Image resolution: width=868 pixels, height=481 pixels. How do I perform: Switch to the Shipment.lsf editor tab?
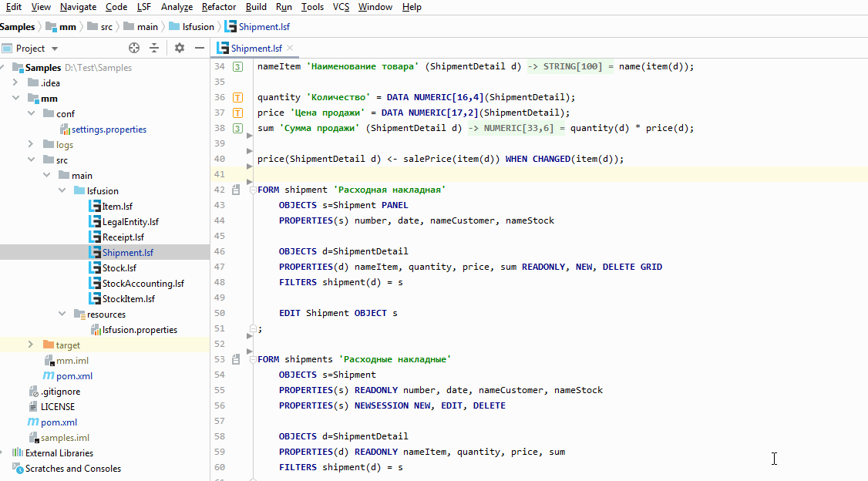click(256, 48)
